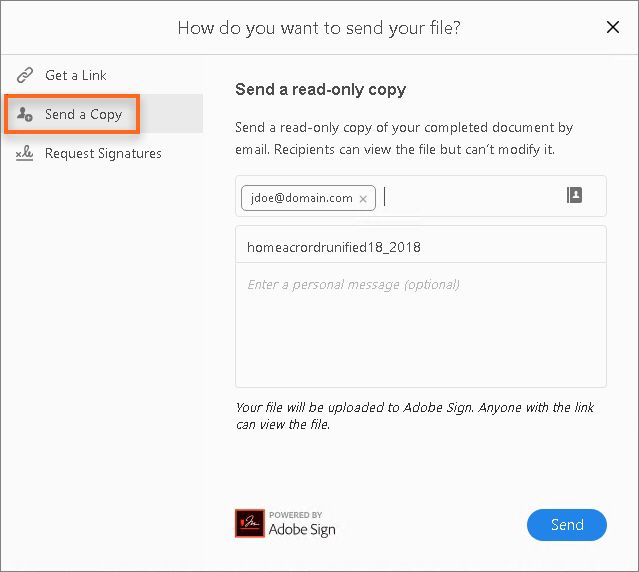The width and height of the screenshot is (639, 572).
Task: Click the chain link icon beside Get a Link
Action: coord(24,75)
